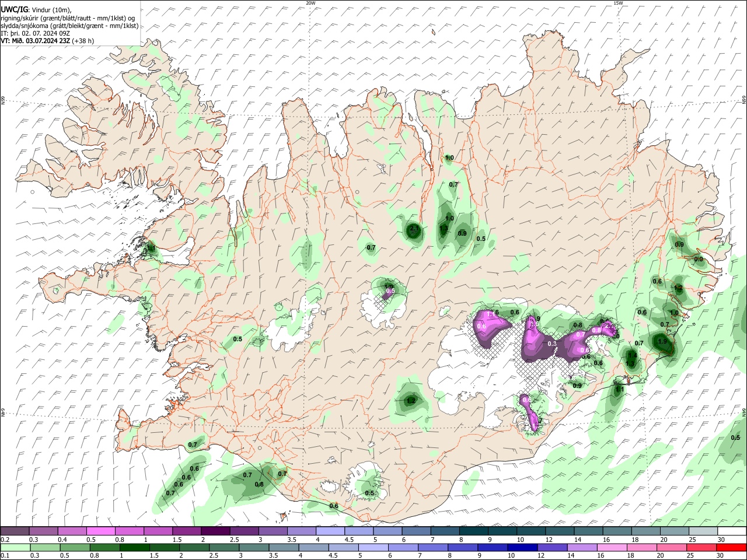Click the 'rigning/skúrir (grænt/blátt/rautt' header line
The height and width of the screenshot is (560, 747).
pyautogui.click(x=68, y=18)
